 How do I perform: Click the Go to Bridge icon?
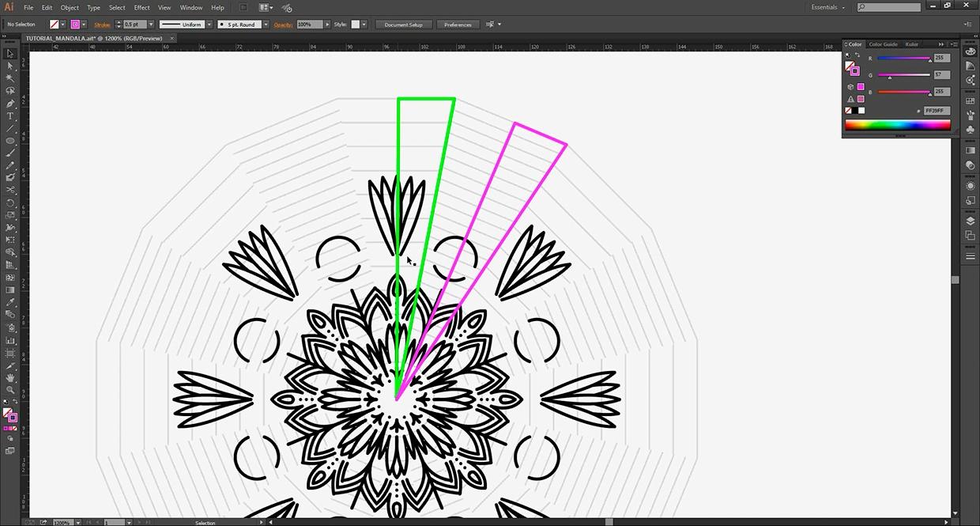(x=243, y=7)
